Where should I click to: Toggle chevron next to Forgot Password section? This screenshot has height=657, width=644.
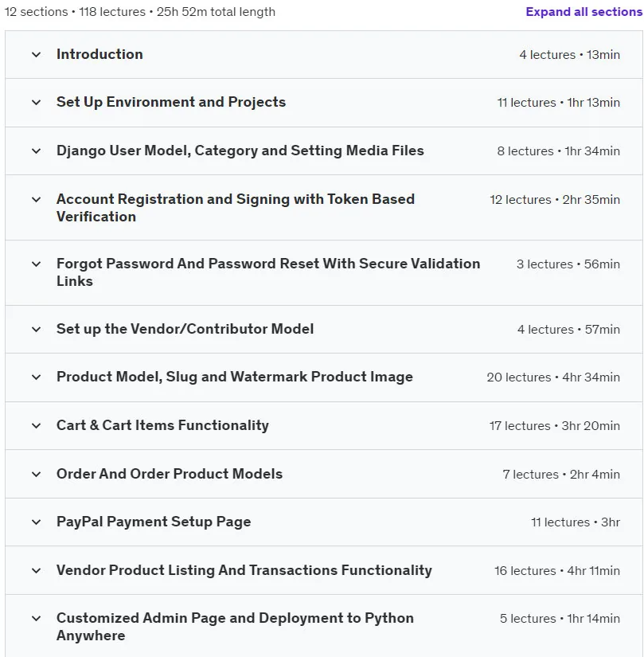pyautogui.click(x=37, y=264)
